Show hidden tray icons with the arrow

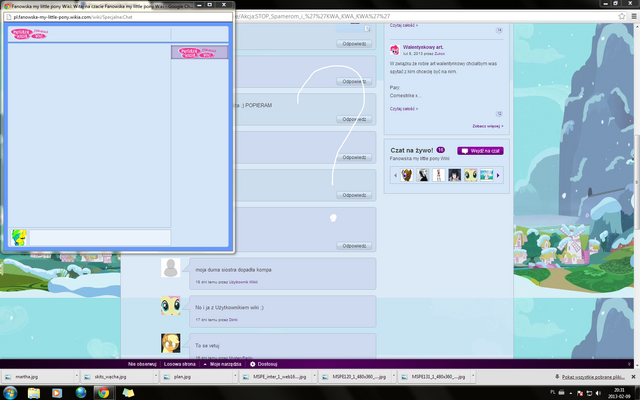[x=571, y=393]
